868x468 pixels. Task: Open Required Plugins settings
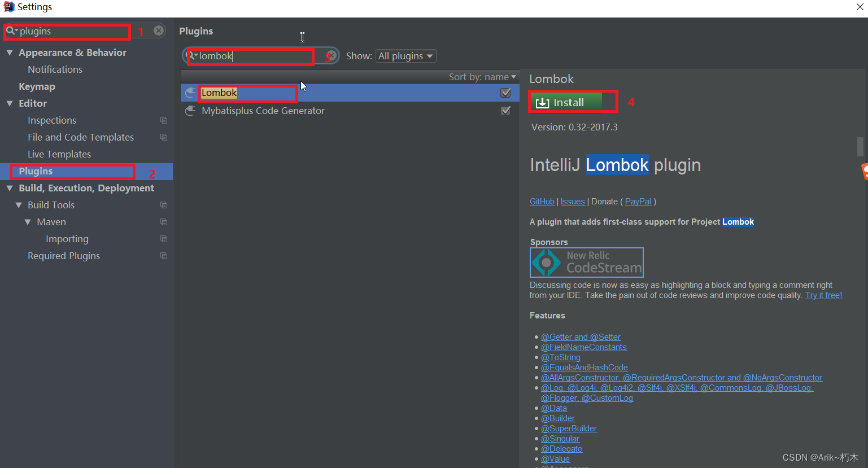[64, 256]
